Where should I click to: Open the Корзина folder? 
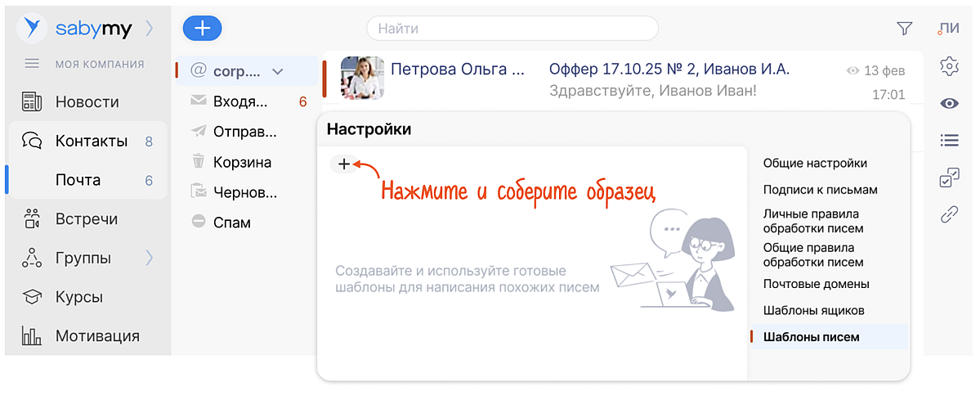[x=242, y=162]
